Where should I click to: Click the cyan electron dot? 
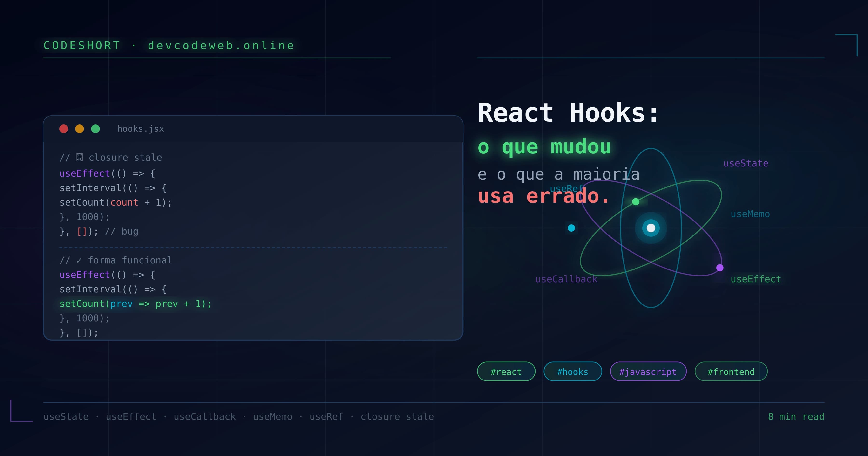click(571, 228)
